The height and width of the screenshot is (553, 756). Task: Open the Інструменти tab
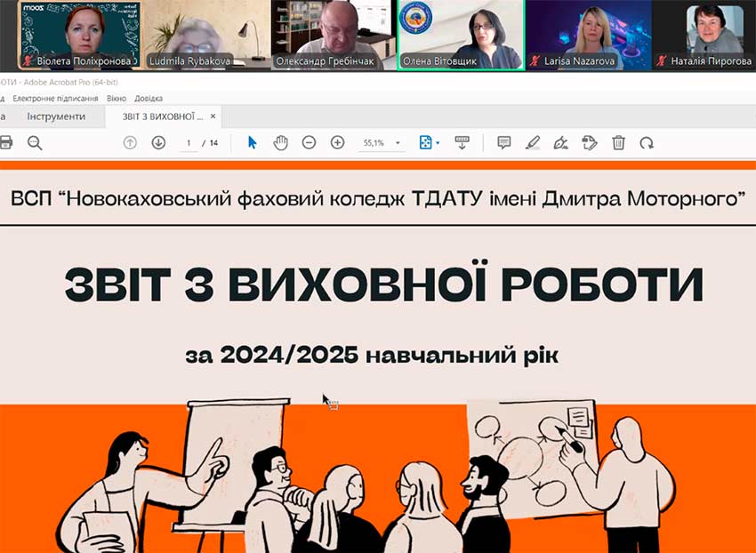pos(56,116)
